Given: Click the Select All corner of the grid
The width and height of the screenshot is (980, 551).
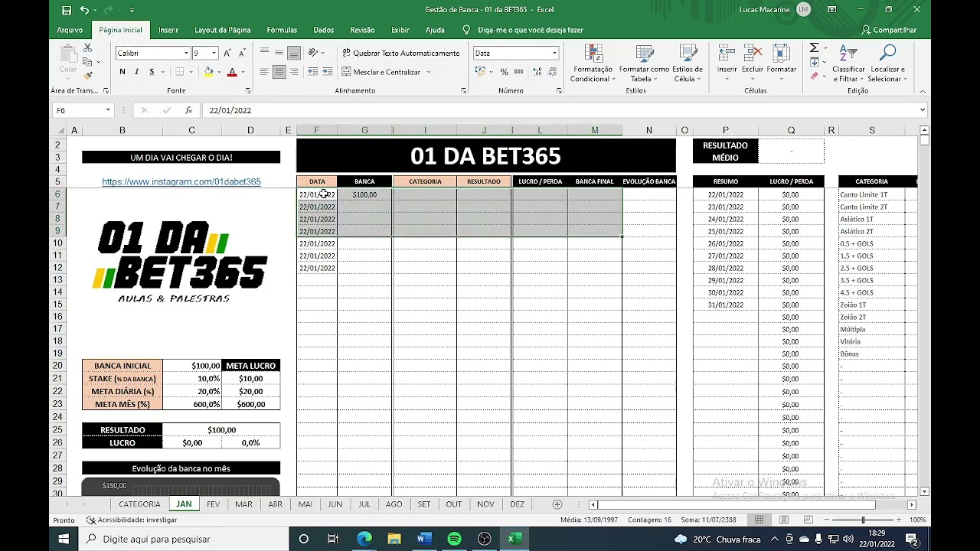Looking at the screenshot, I should click(x=60, y=130).
